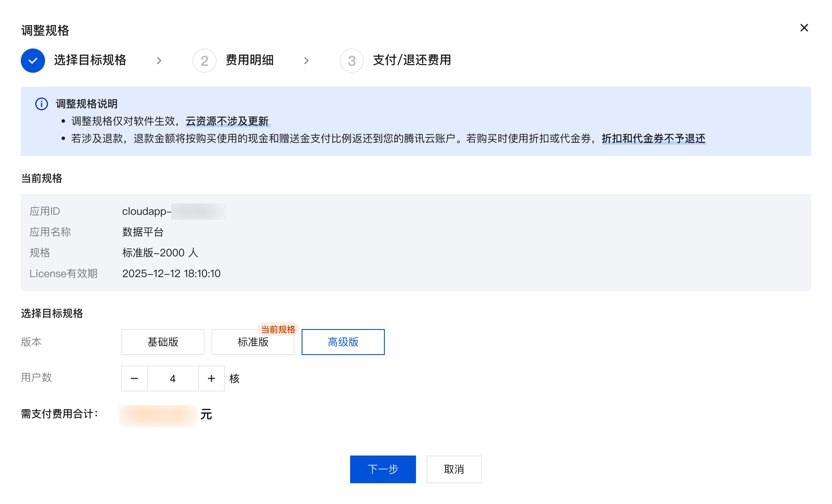Click the chevron after 费用明细 step
Viewport: 832px width, 504px height.
306,61
